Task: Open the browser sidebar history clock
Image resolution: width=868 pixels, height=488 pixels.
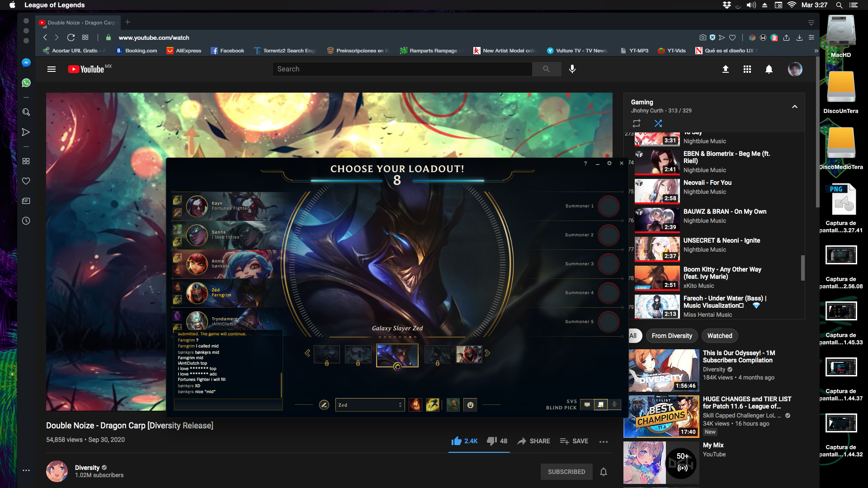Action: (x=26, y=221)
